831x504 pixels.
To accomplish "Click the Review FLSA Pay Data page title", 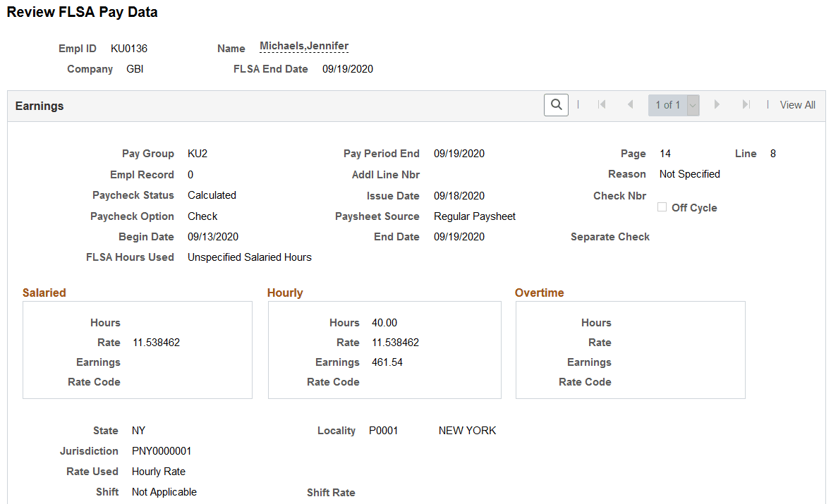I will coord(82,12).
